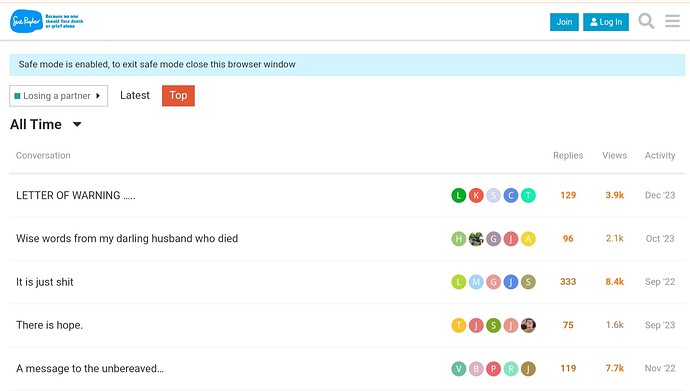Click pale S avatar in LETTER OF WARNING row
Image resolution: width=690 pixels, height=391 pixels.
(493, 195)
